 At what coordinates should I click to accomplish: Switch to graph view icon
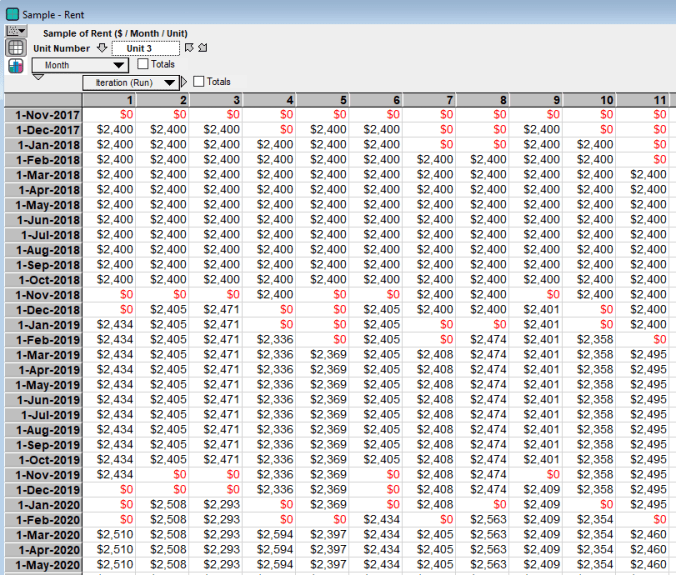(16, 66)
